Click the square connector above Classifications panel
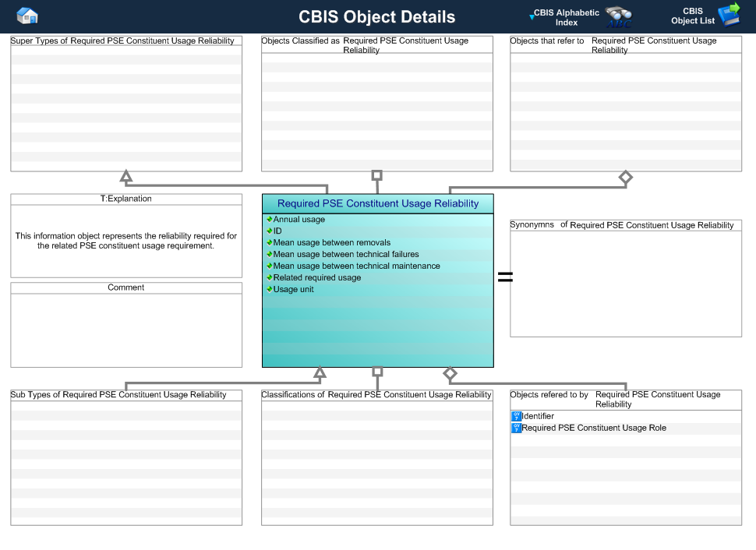756x550 pixels. coord(377,372)
